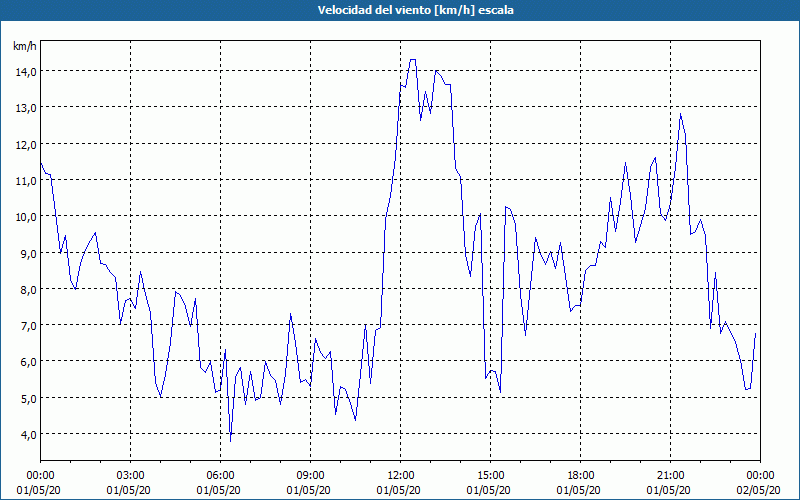This screenshot has width=800, height=500.
Task: Click the '9,0' y-axis value
Action: click(x=28, y=254)
